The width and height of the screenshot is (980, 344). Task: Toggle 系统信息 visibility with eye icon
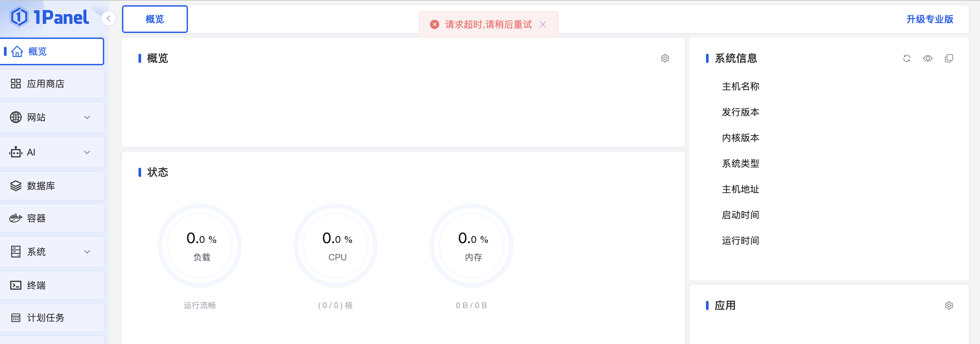pyautogui.click(x=928, y=58)
